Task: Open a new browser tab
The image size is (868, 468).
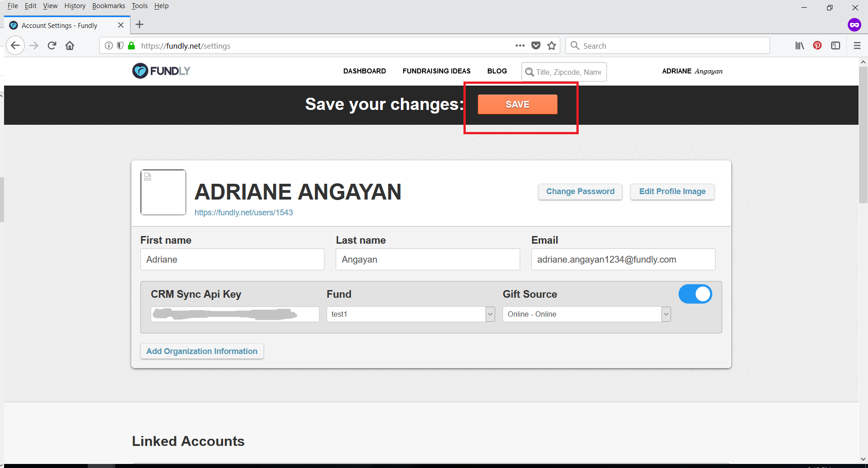Action: pos(139,25)
